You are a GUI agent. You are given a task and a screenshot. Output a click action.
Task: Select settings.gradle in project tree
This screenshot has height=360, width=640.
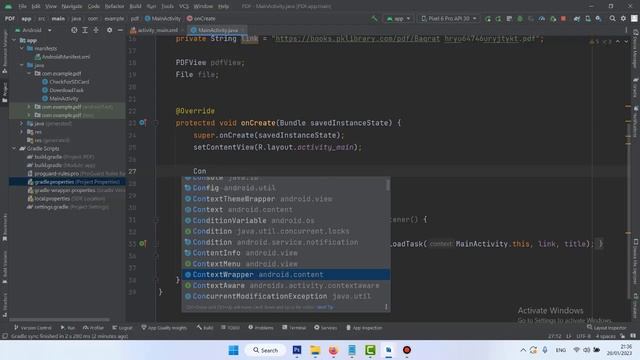[x=68, y=207]
